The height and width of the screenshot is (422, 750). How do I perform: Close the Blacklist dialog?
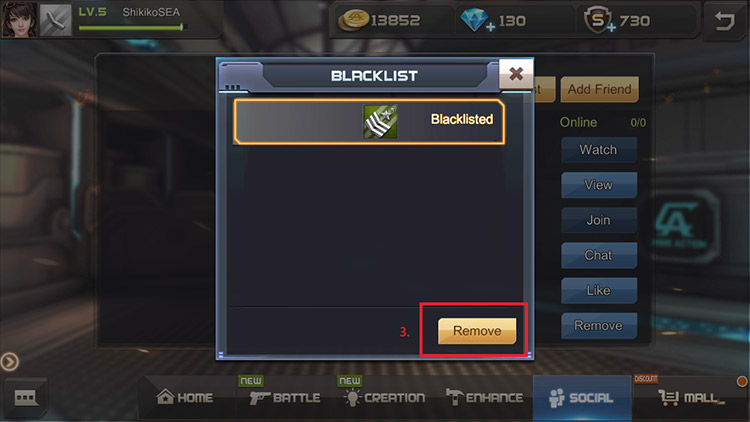516,74
